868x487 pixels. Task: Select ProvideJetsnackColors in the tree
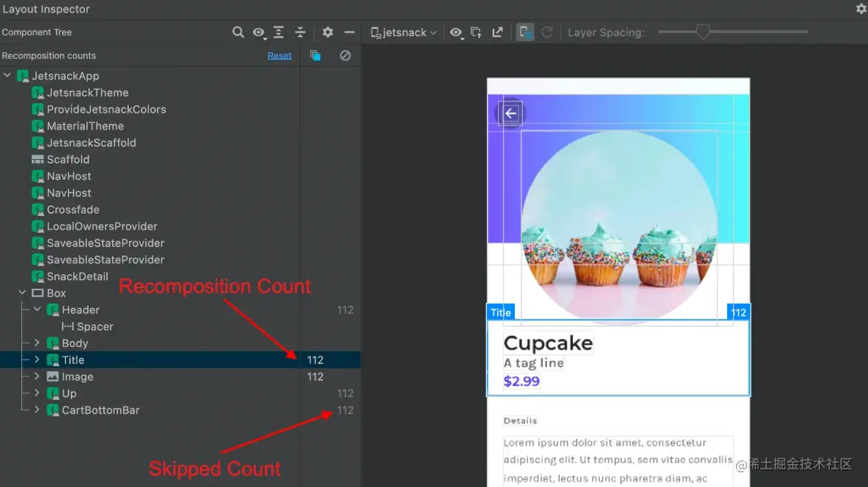(x=106, y=110)
